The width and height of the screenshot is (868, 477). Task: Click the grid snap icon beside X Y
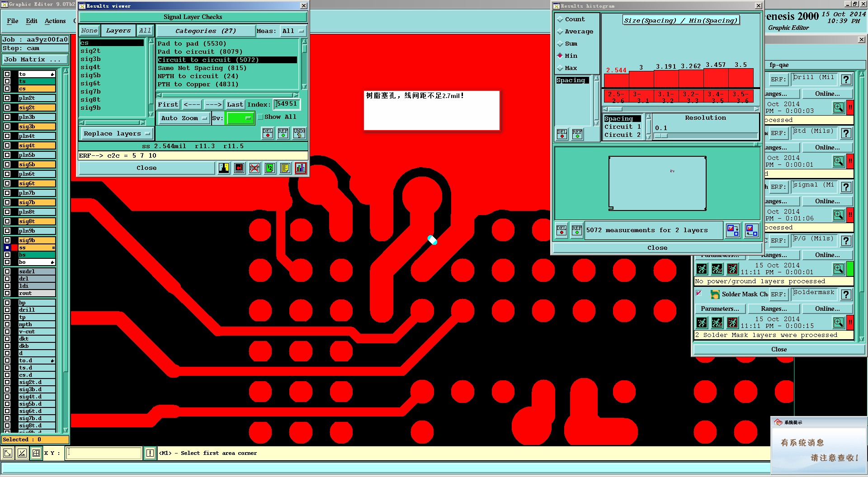[36, 453]
